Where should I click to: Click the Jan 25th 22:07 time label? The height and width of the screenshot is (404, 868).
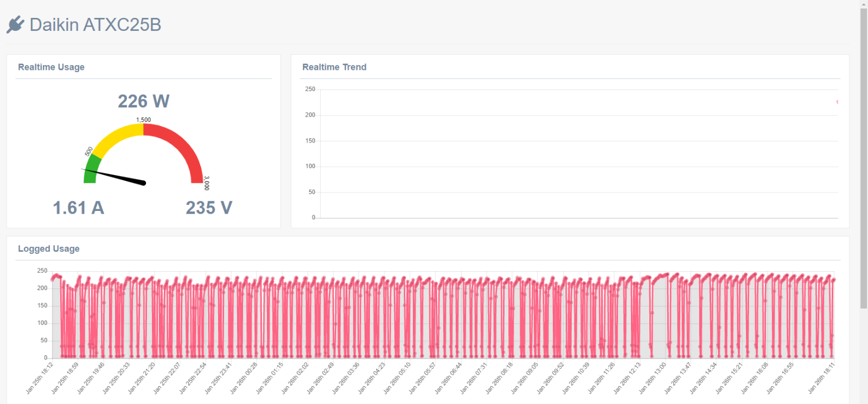167,378
